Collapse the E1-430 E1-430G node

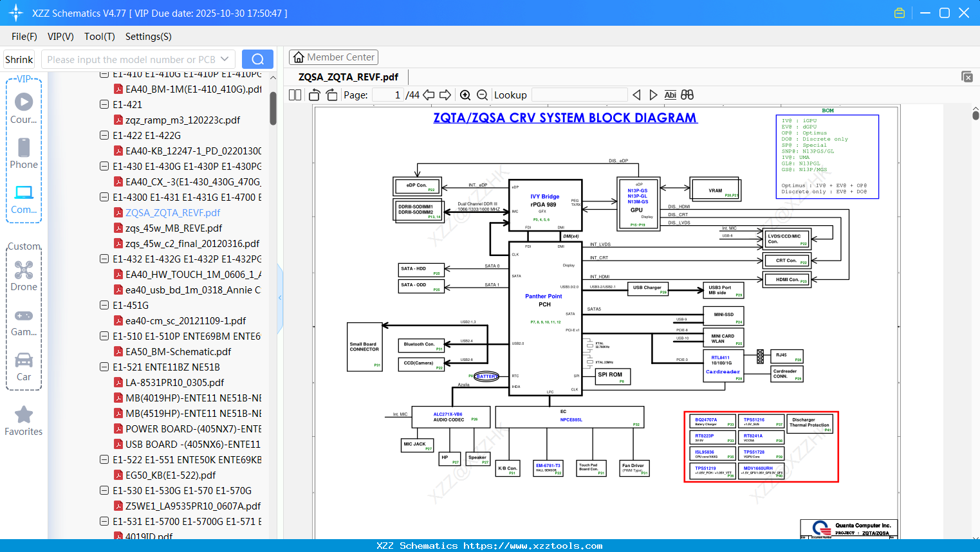tap(104, 166)
